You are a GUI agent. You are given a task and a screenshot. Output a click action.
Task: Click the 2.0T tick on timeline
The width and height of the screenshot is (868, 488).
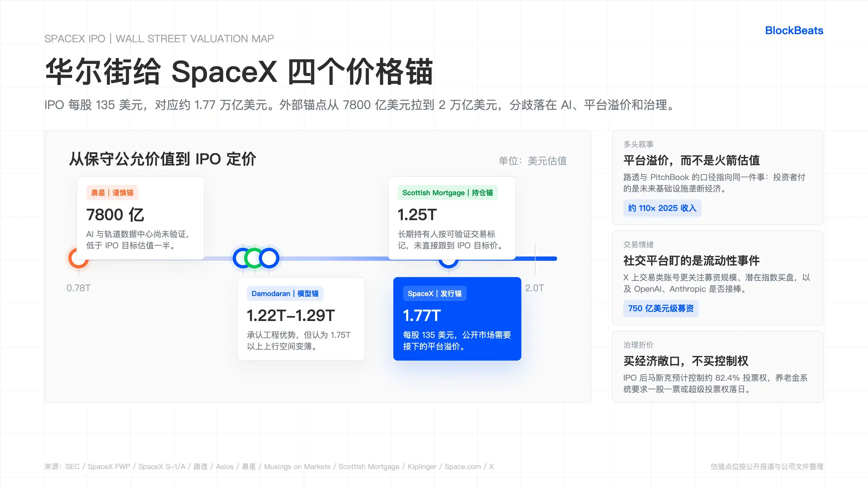pos(535,258)
